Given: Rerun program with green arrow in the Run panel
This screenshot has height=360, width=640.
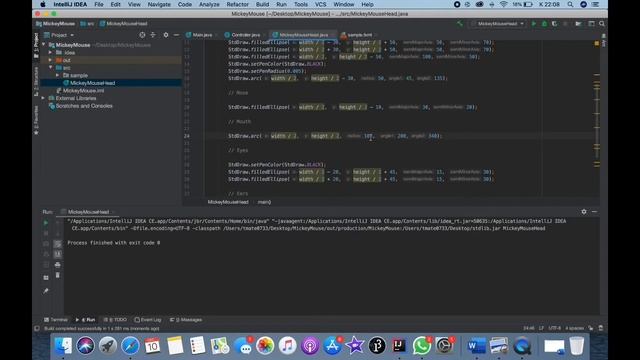Looking at the screenshot, I should pyautogui.click(x=46, y=223).
